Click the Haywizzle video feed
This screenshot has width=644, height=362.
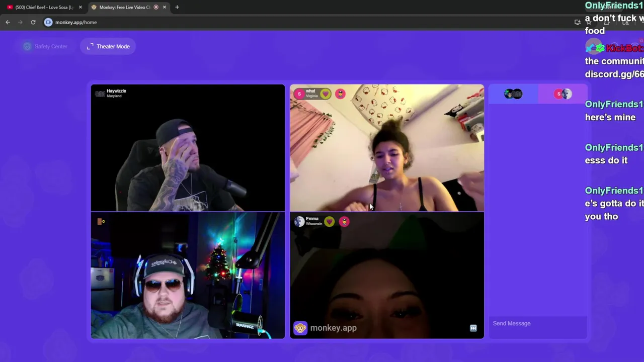[x=188, y=148]
